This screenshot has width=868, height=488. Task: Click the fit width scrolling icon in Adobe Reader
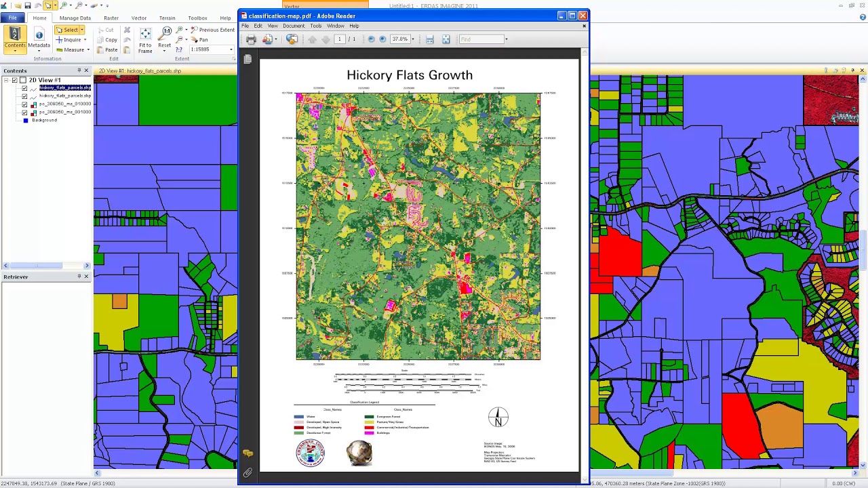click(429, 39)
